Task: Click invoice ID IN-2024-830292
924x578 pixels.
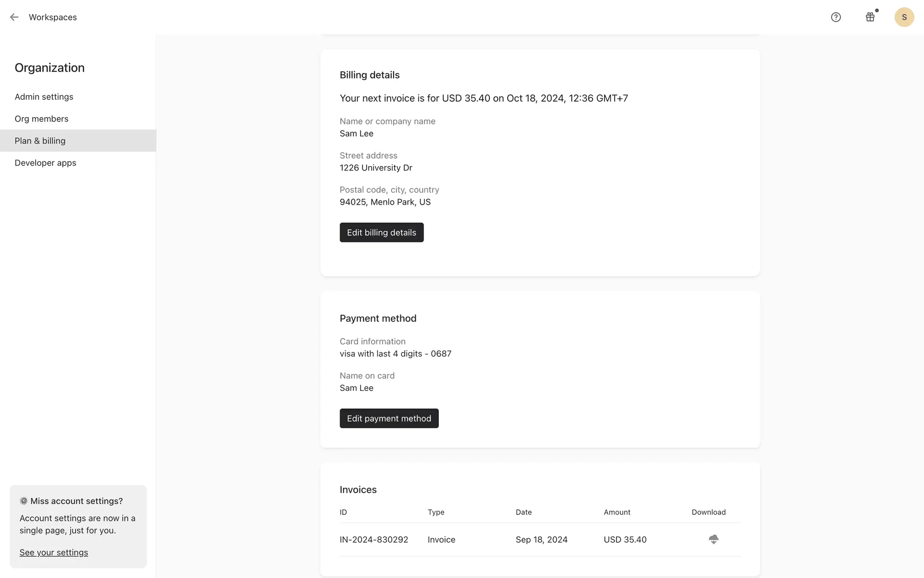Action: pos(373,539)
